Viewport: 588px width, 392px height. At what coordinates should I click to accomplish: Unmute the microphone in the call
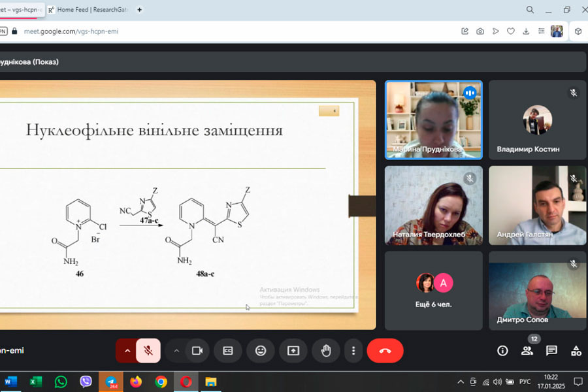click(x=148, y=351)
